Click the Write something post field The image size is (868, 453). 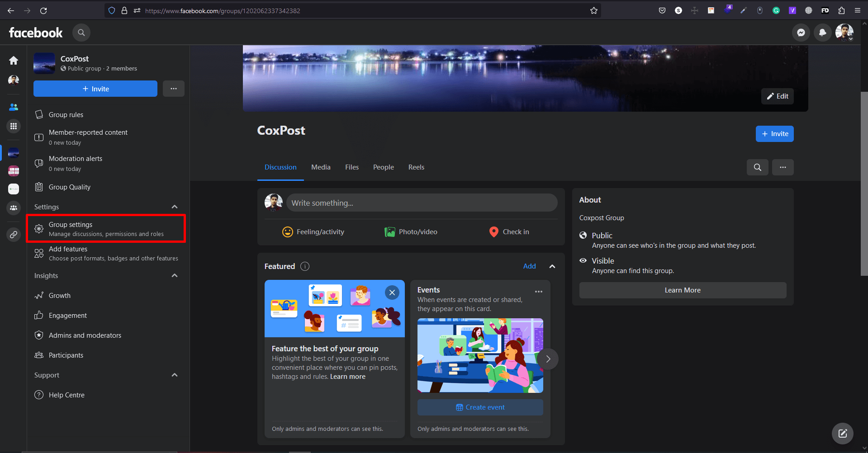coord(422,203)
